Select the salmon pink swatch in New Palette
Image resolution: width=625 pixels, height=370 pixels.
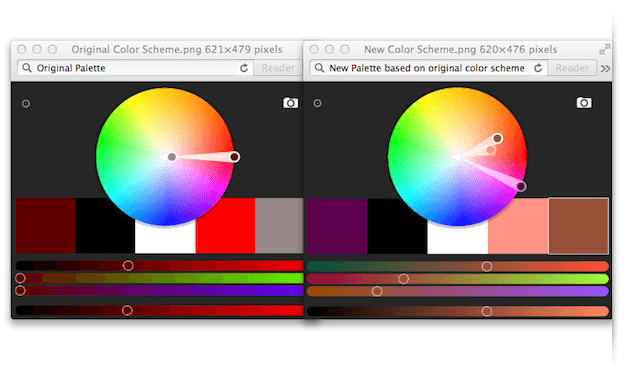518,226
